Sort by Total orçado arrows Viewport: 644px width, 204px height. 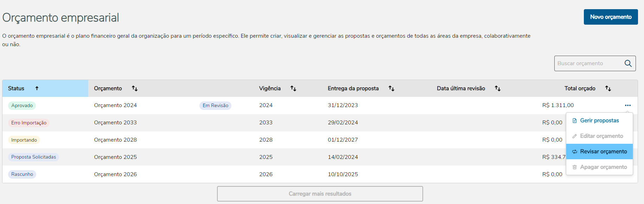[608, 88]
